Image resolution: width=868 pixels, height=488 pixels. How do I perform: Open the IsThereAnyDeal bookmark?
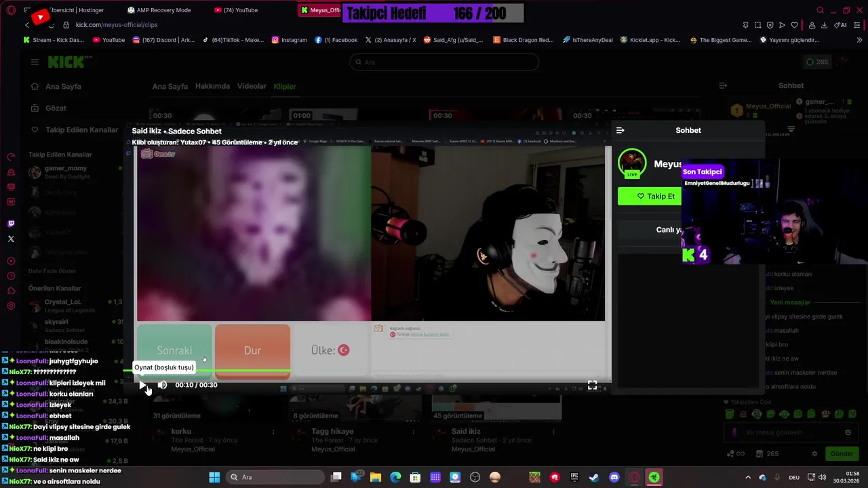[587, 40]
